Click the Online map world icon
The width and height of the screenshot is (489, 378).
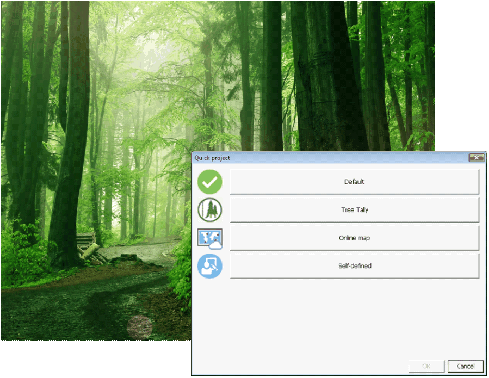209,237
